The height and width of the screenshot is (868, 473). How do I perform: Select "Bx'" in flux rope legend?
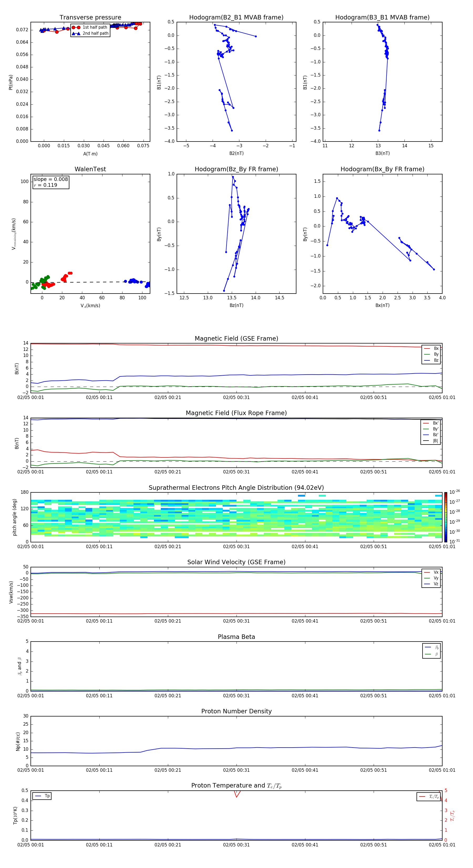pos(431,423)
